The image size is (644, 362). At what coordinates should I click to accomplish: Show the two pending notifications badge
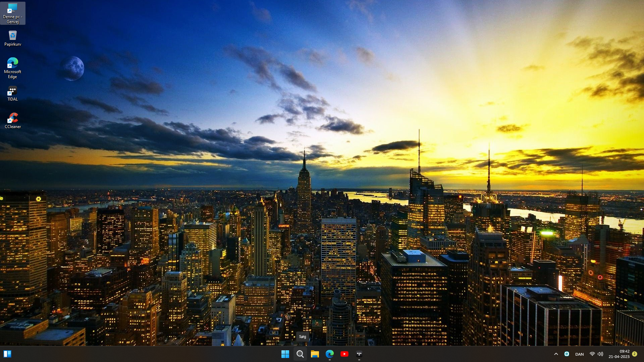click(635, 354)
